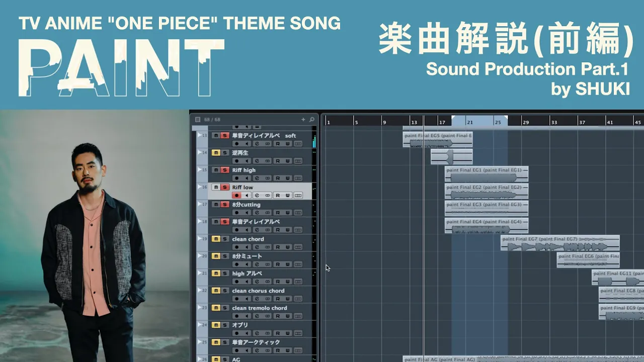
Task: Select the paint Final EG7 audio clip
Action: click(x=560, y=243)
